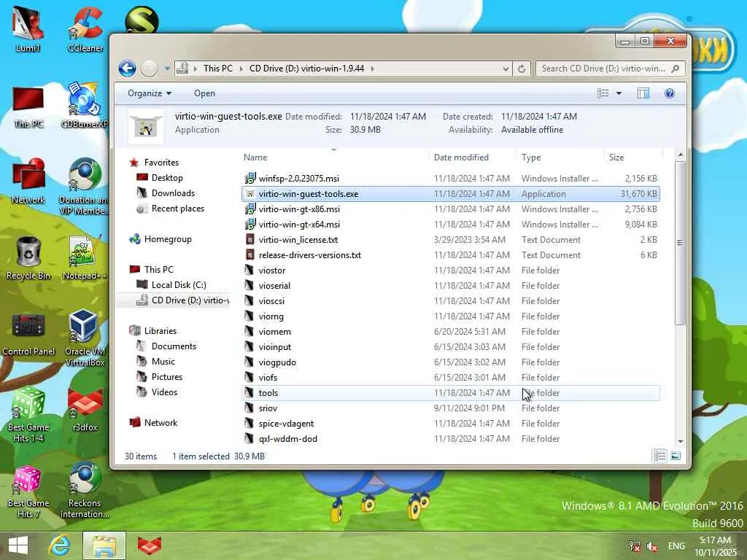The width and height of the screenshot is (747, 560).
Task: Open the Recycle Bin
Action: coord(28,258)
